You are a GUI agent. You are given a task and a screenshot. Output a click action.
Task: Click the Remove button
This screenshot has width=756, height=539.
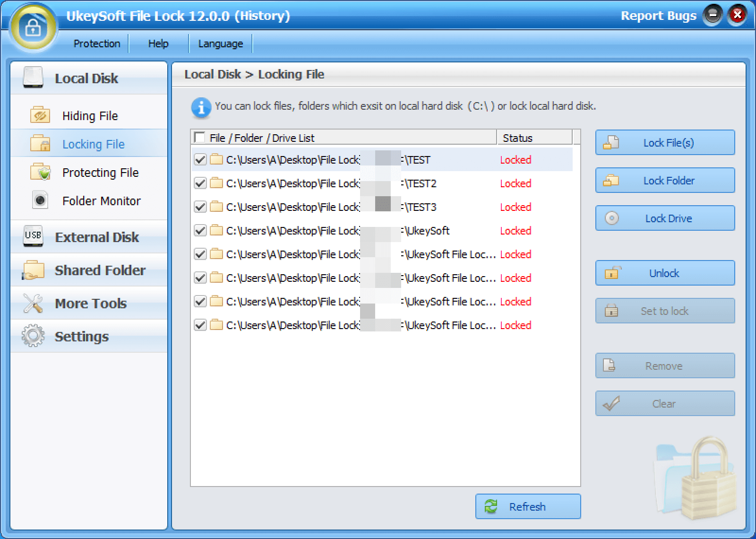tap(665, 365)
